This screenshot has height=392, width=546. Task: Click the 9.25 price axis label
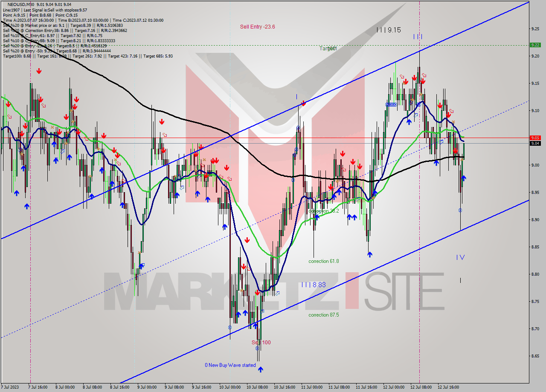click(x=535, y=29)
